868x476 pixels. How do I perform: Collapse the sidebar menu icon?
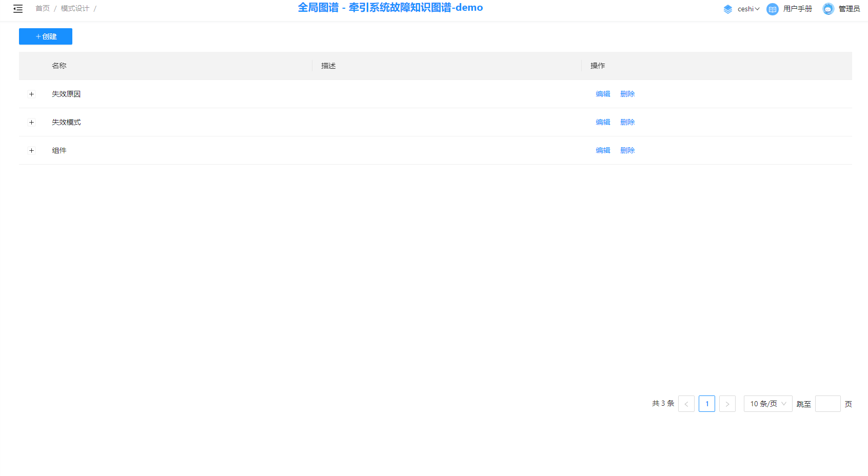(18, 9)
